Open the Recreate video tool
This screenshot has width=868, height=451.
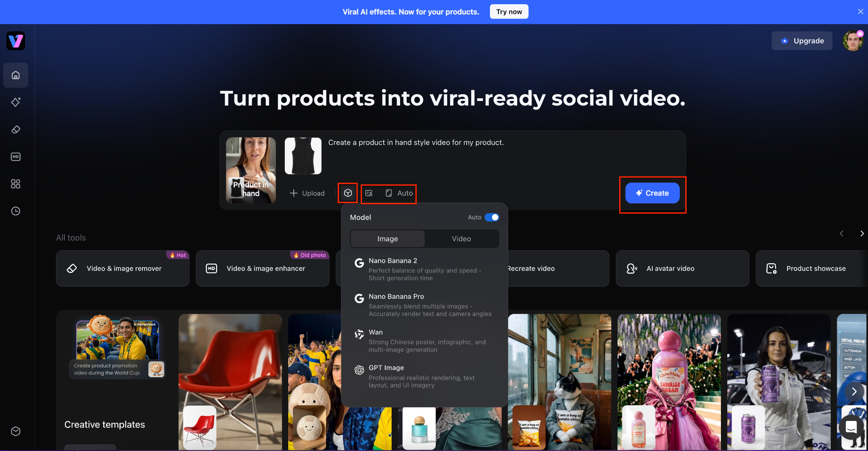click(x=558, y=268)
